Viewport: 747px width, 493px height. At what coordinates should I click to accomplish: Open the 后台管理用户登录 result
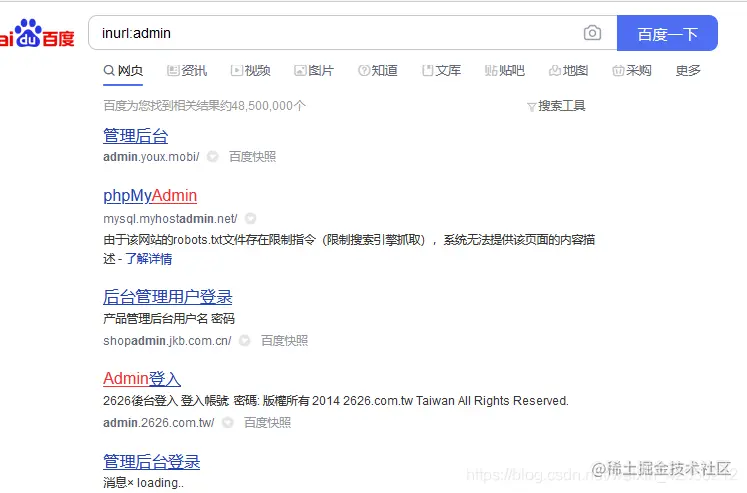click(x=168, y=297)
